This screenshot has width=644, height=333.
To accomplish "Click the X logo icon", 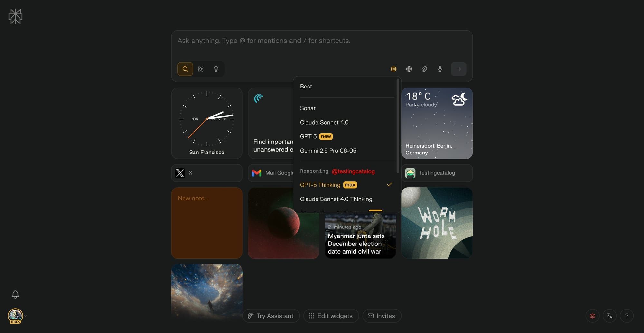I will point(180,173).
